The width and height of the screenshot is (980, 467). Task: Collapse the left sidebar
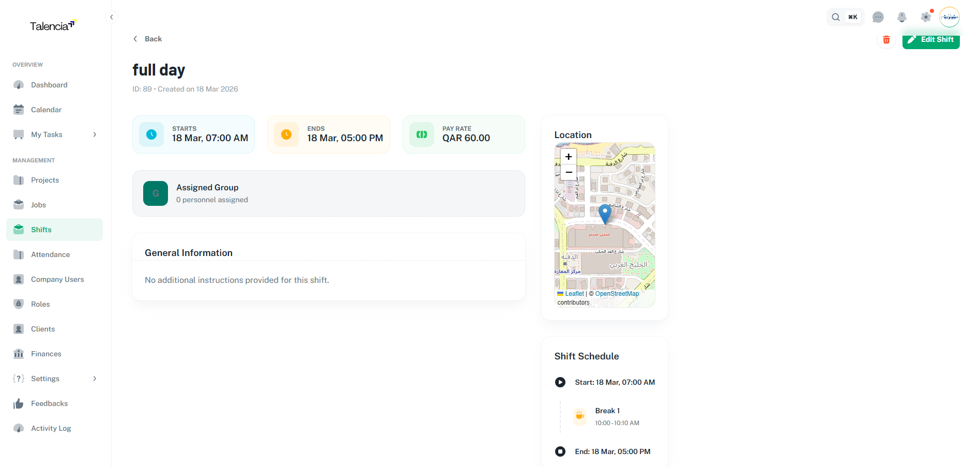[112, 17]
